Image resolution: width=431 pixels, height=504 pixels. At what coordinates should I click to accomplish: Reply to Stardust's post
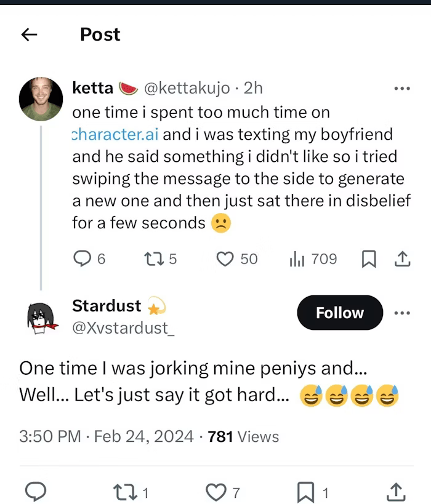(36, 492)
